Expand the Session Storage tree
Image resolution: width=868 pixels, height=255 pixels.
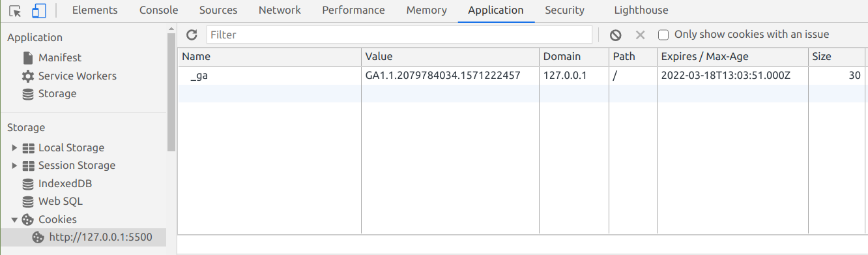click(x=15, y=166)
